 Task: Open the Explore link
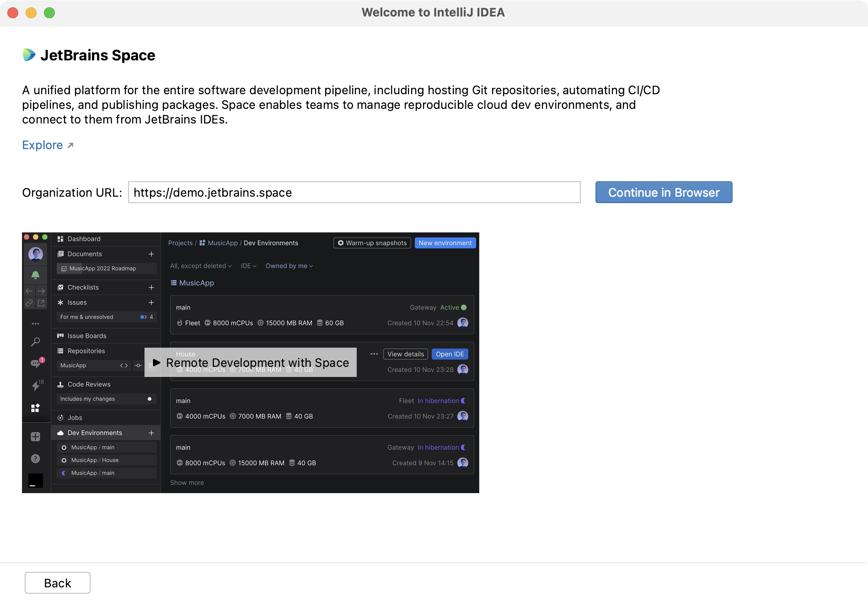(48, 145)
